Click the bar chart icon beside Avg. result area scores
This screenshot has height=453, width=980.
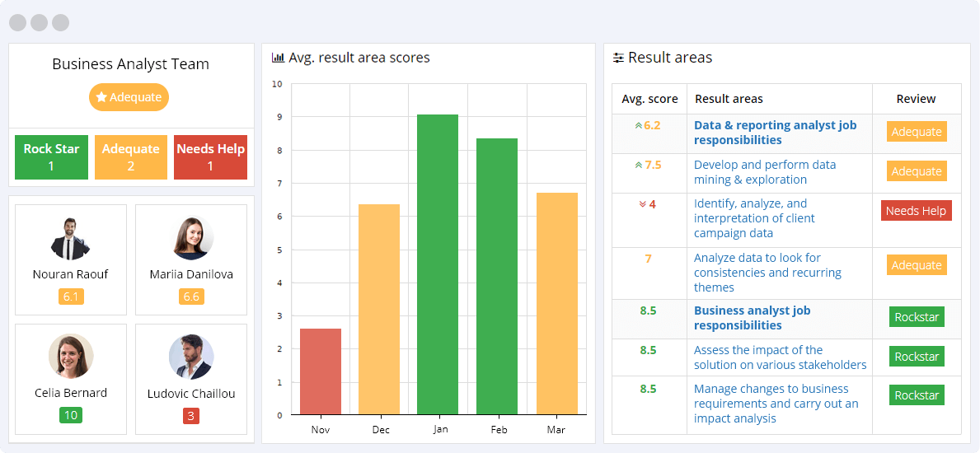(x=278, y=58)
